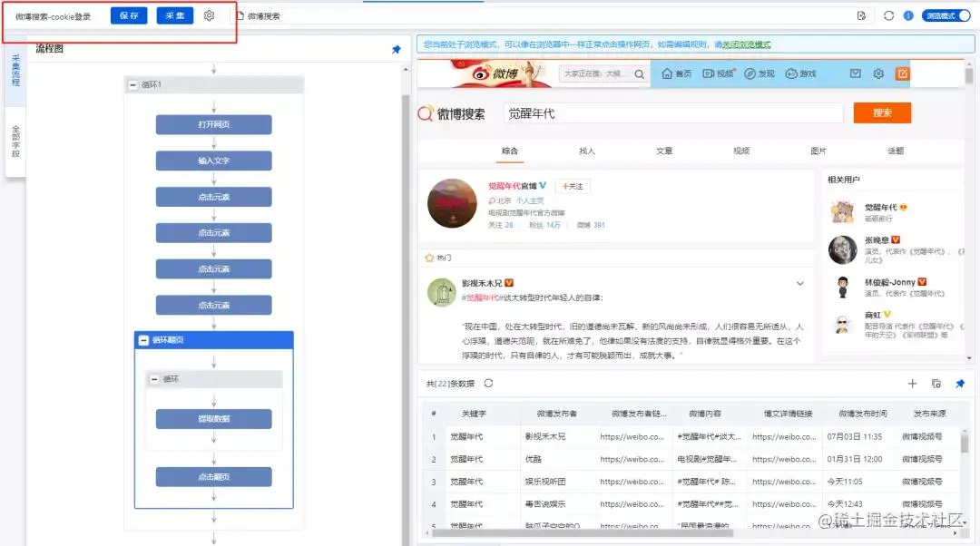Viewport: 980px width, 546px height.
Task: Refresh the page with top bar reload icon
Action: 888,15
